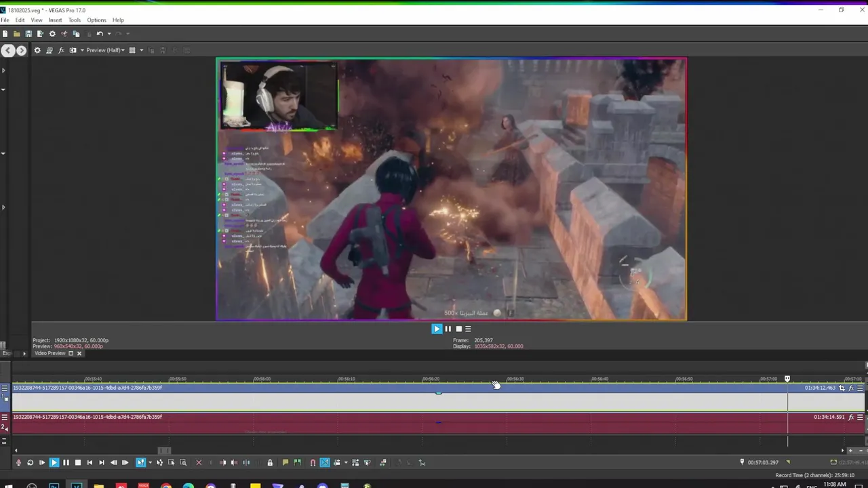Toggle preview on external monitor

(50, 50)
